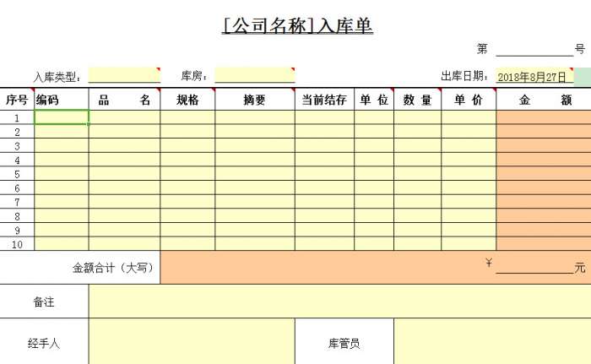The image size is (591, 364).
Task: Click the orange 金额 cell in row 10
Action: [x=544, y=244]
